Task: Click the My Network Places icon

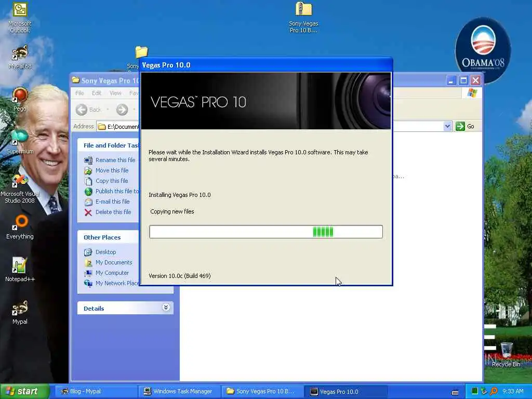Action: [88, 283]
